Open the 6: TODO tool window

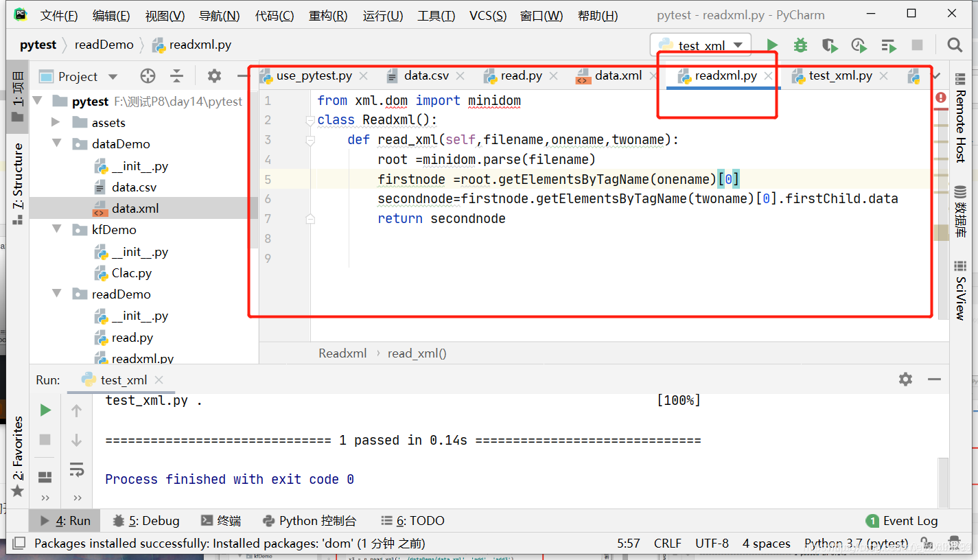pyautogui.click(x=412, y=521)
